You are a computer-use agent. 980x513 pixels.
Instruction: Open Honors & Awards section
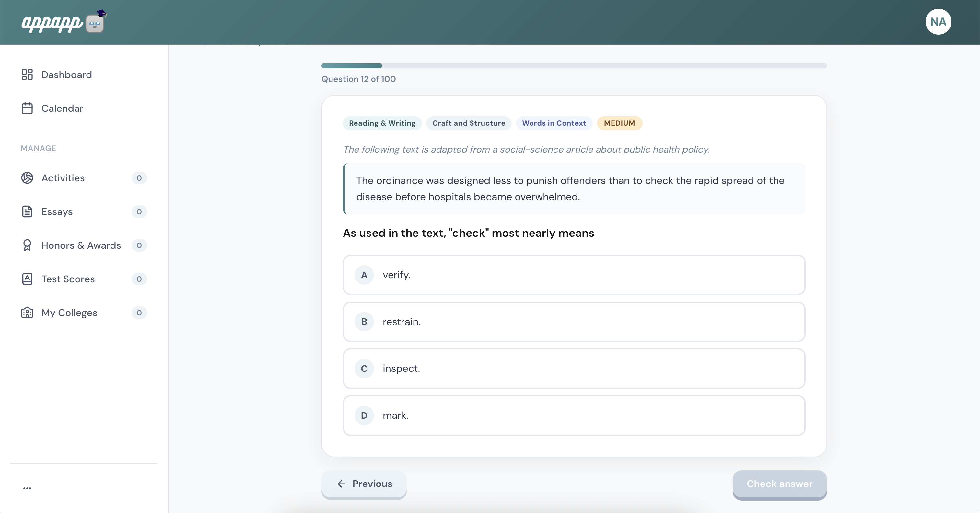click(84, 245)
